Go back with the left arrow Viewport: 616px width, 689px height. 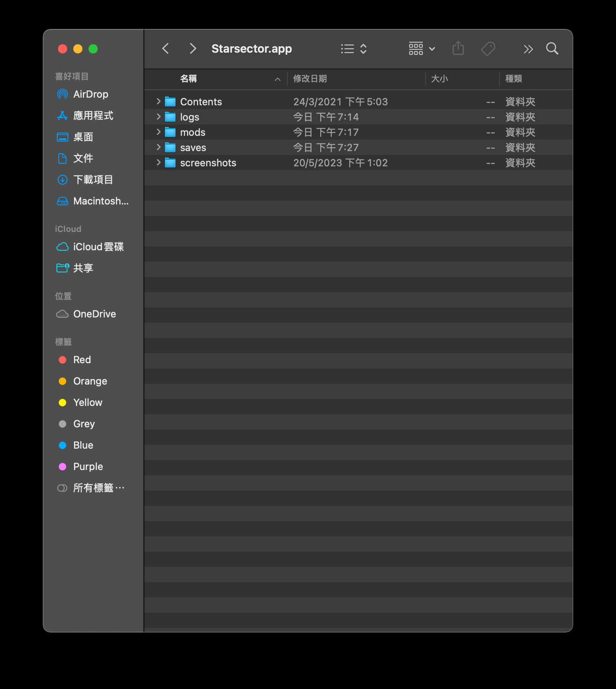point(166,49)
